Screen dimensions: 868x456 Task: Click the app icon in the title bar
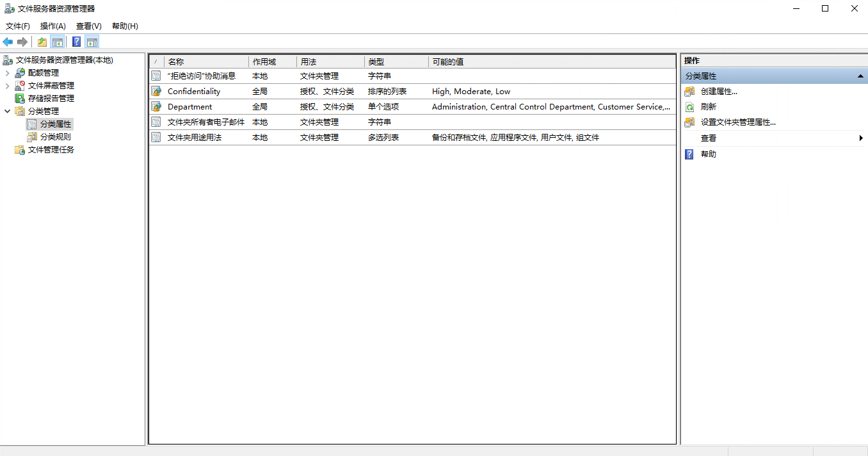point(9,8)
